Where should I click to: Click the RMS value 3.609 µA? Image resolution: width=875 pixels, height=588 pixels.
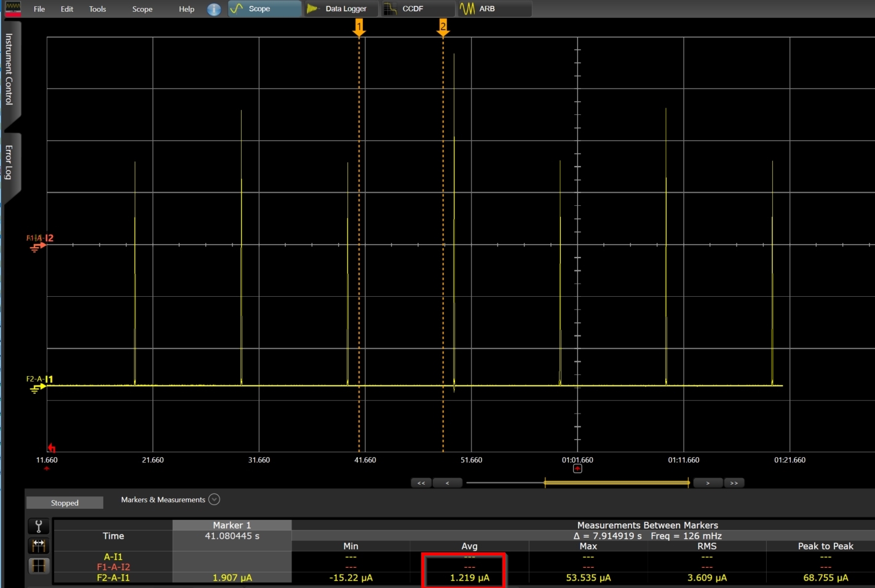tap(707, 578)
